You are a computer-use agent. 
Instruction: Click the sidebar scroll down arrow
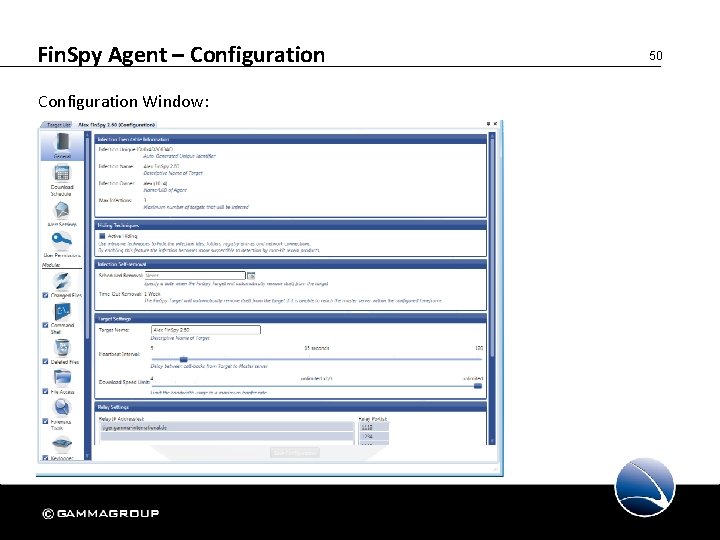point(88,456)
